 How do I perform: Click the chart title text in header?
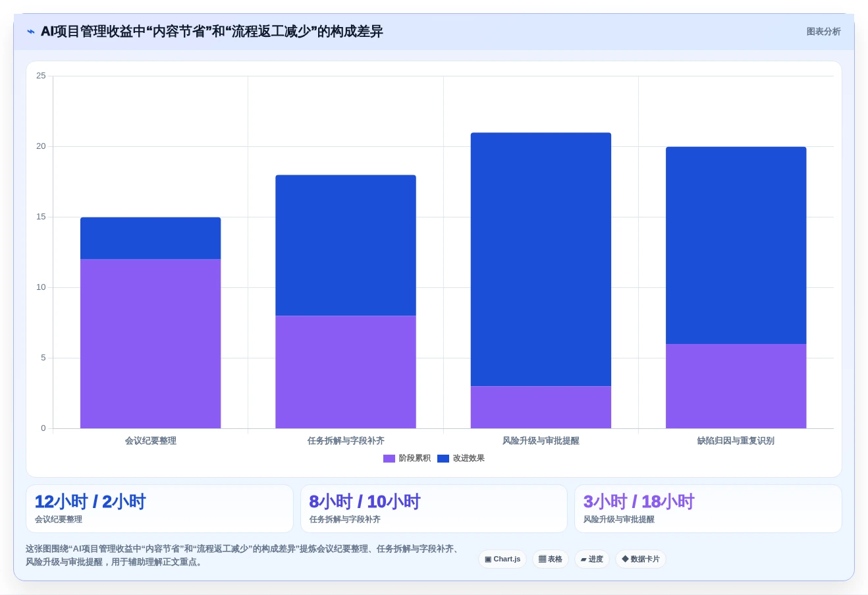(211, 32)
